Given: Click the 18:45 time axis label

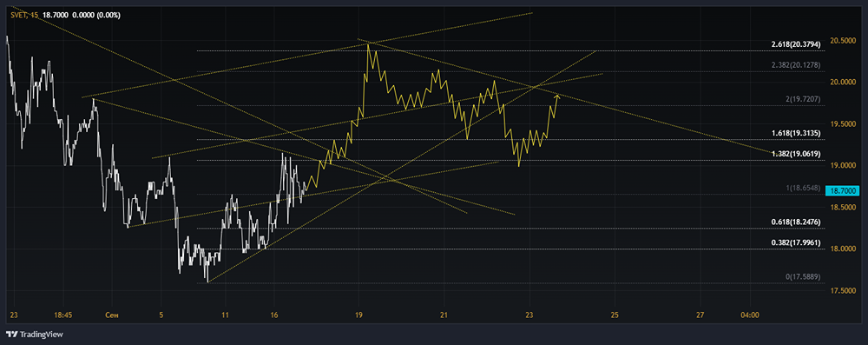Looking at the screenshot, I should pyautogui.click(x=63, y=315).
